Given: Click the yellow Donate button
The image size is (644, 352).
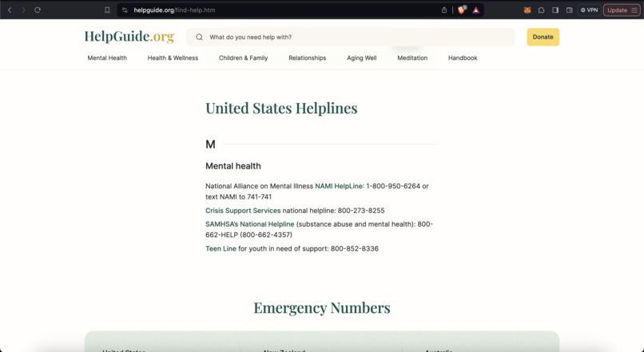Looking at the screenshot, I should [543, 37].
